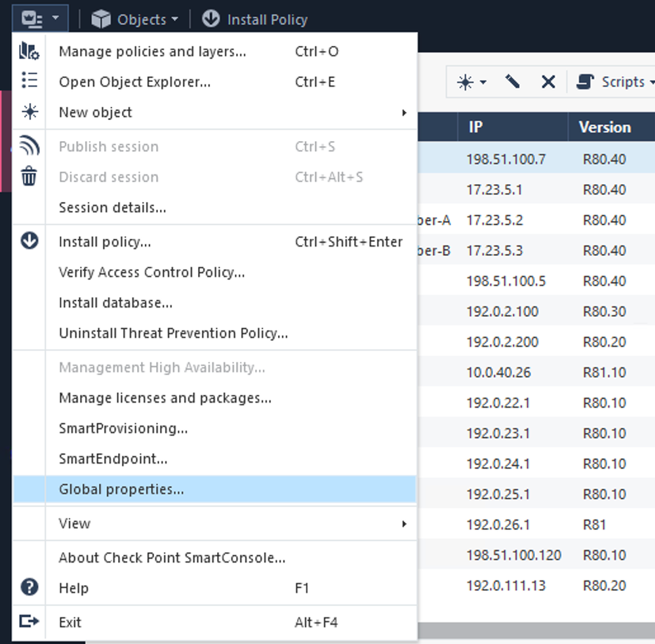This screenshot has width=655, height=644.
Task: Select Manage policies and layers menu entry
Action: 214,51
